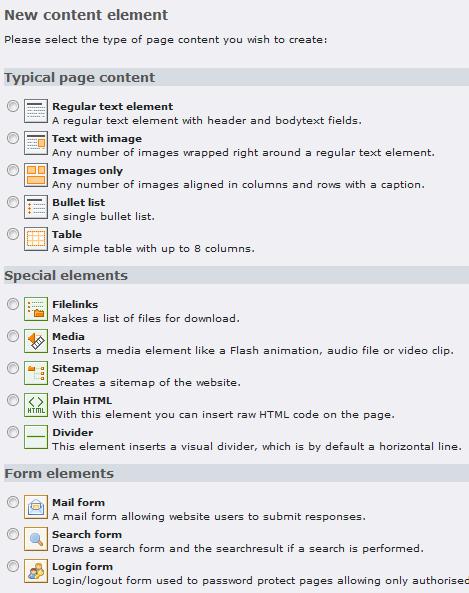This screenshot has width=469, height=593.
Task: Click the Divider line icon
Action: point(36,437)
